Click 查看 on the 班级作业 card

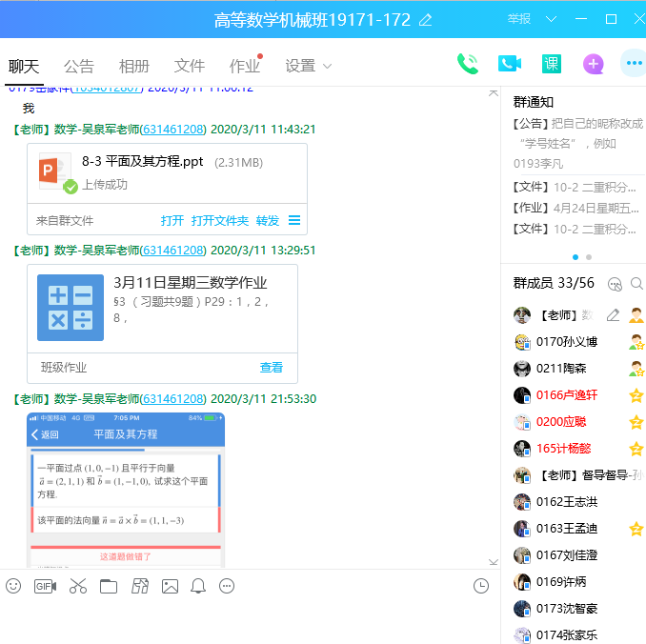[272, 367]
